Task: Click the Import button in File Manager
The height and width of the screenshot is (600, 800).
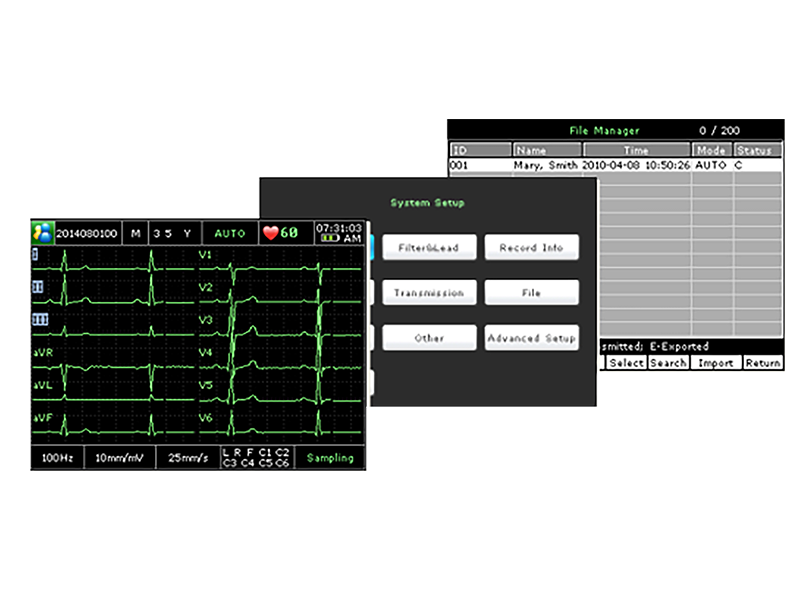Action: pyautogui.click(x=716, y=363)
